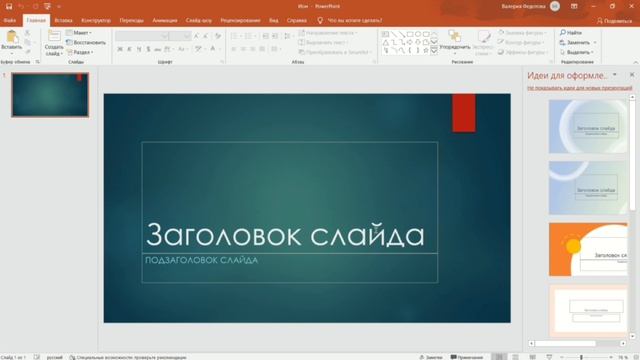The width and height of the screenshot is (640, 360).
Task: Select the Text Box shape in the gallery
Action: 385,34
